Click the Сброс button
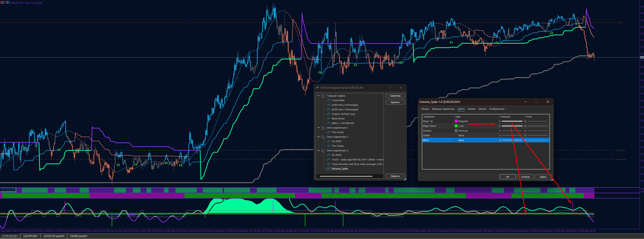Screen dimensions: 644x239 point(543,177)
